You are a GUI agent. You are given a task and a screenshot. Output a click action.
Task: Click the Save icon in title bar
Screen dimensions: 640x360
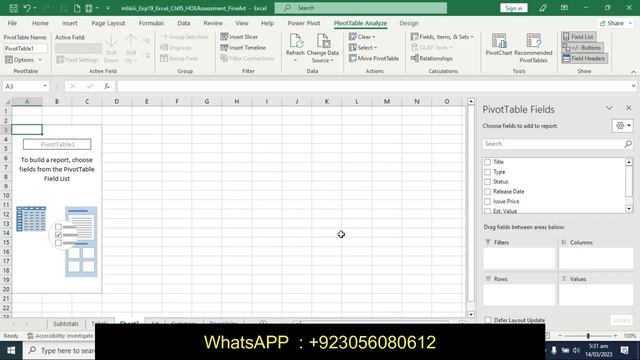pyautogui.click(x=13, y=8)
